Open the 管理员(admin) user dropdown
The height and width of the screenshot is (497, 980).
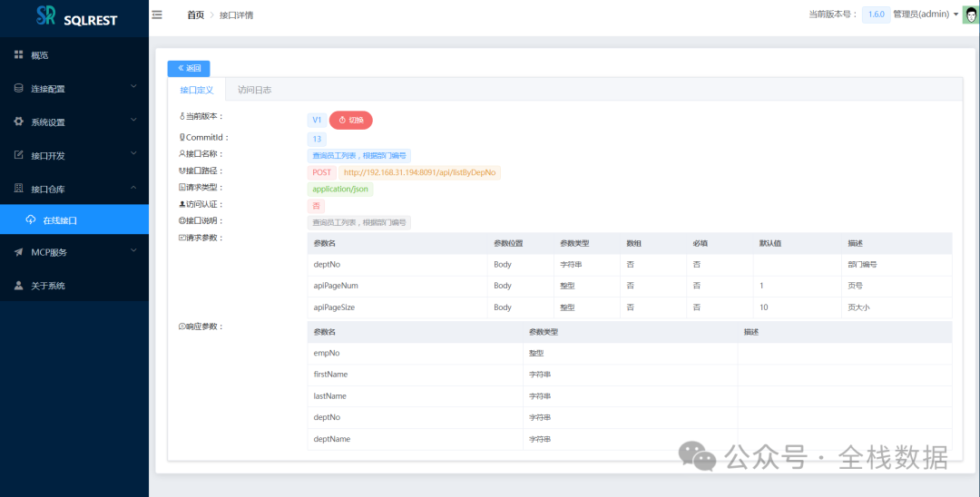[925, 15]
